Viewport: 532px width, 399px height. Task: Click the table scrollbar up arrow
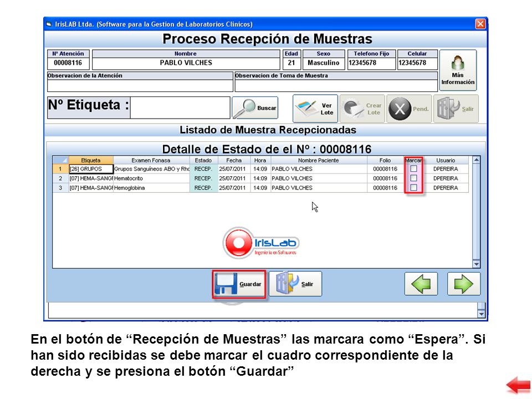pyautogui.click(x=477, y=160)
